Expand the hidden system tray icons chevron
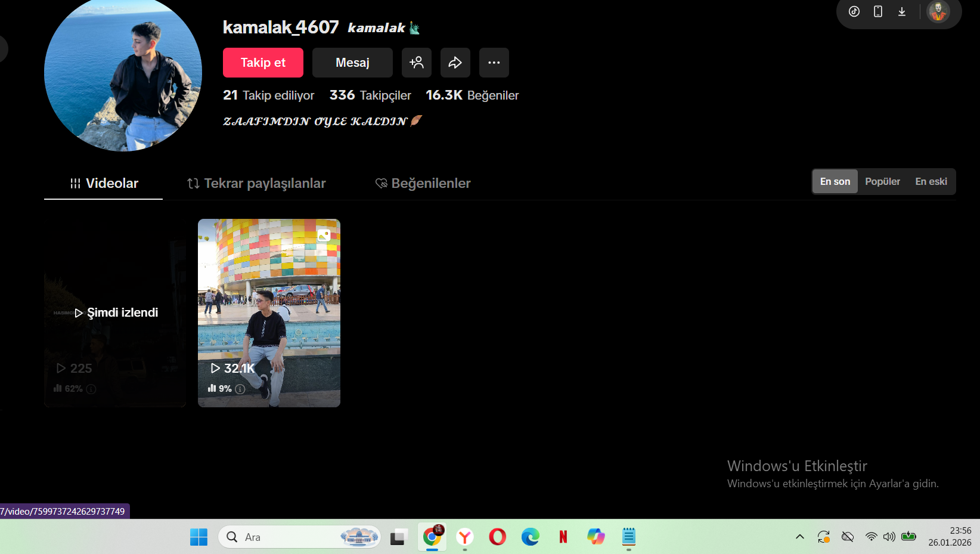This screenshot has height=554, width=980. coord(800,537)
